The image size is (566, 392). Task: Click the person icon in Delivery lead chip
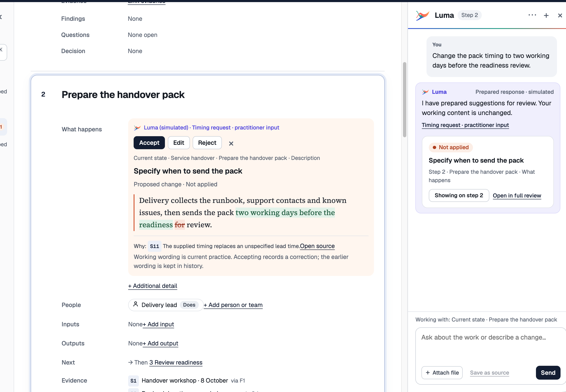point(136,304)
